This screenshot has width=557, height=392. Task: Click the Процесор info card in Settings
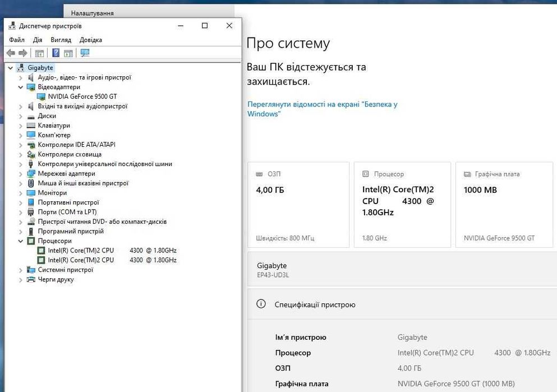click(403, 205)
